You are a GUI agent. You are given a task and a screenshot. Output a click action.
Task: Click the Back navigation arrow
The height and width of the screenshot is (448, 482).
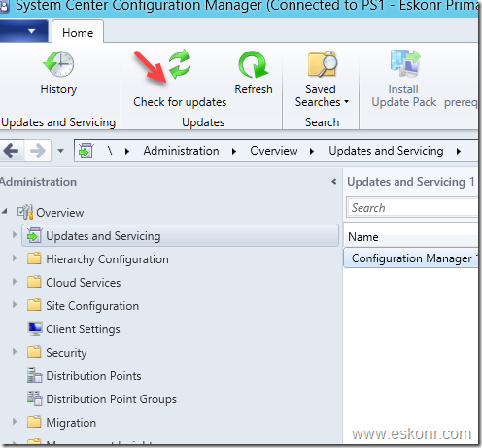12,151
